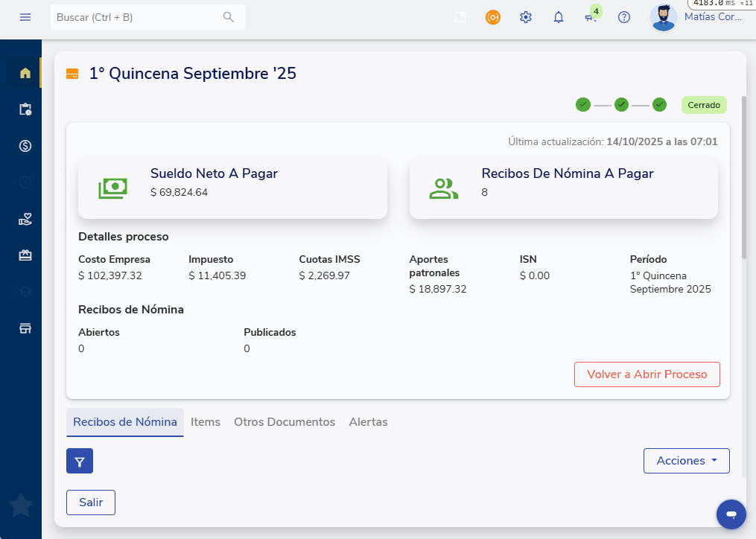The height and width of the screenshot is (539, 756).
Task: Click the orange circular app logo in topbar
Action: tap(492, 16)
